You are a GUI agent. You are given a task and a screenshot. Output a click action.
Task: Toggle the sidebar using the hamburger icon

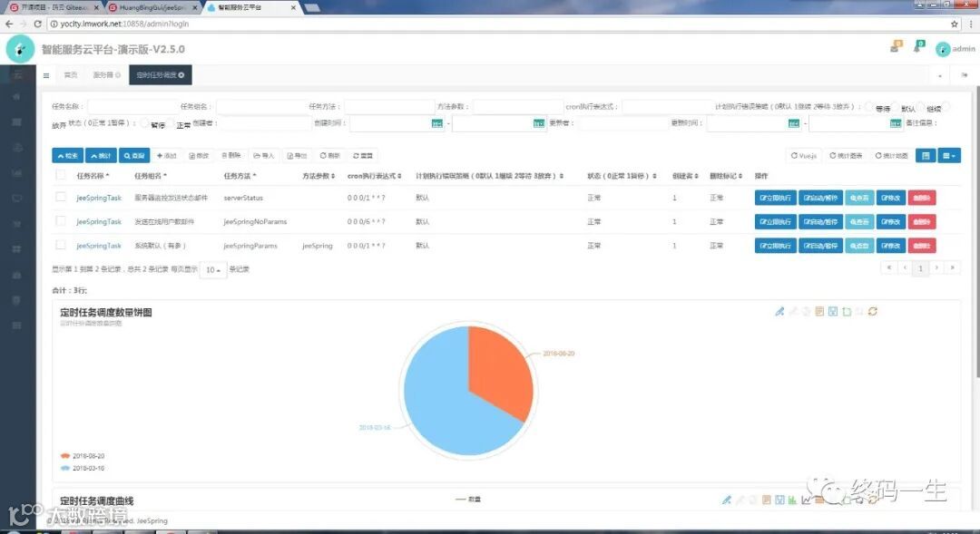click(x=46, y=75)
